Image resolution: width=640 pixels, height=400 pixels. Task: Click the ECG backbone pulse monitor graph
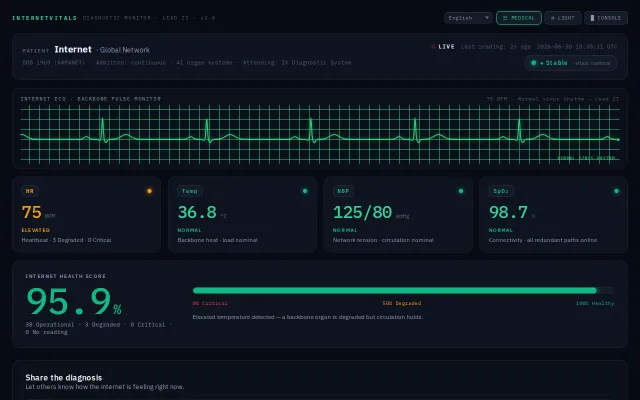pyautogui.click(x=320, y=134)
